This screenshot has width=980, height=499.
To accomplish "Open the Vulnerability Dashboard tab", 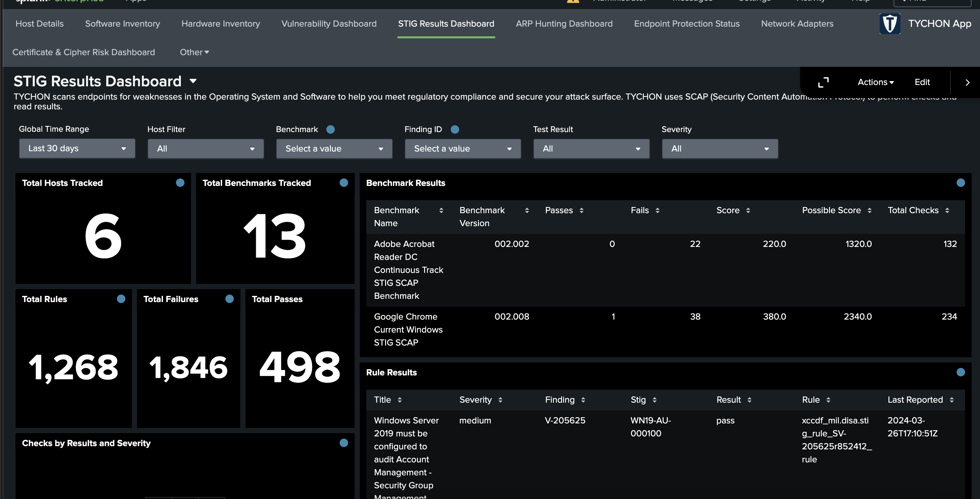I will 329,24.
